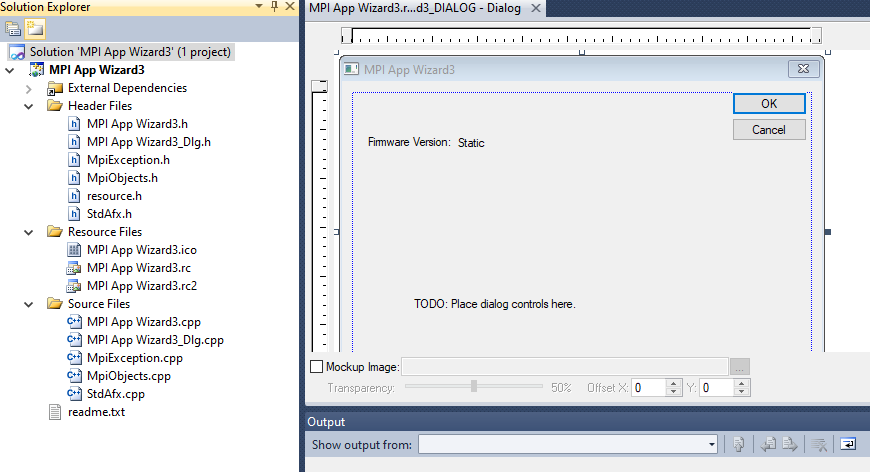Collapse the Source Files folder

[29, 304]
